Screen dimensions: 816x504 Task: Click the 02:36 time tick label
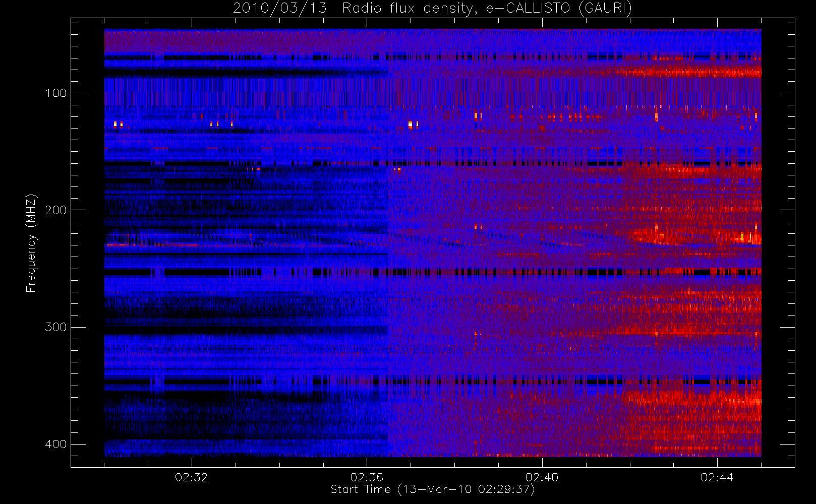[x=367, y=477]
